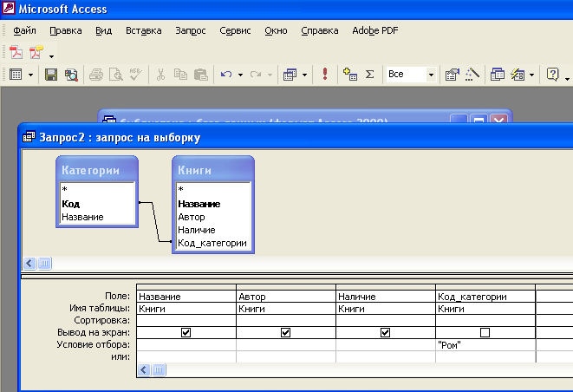
Task: Open the Вид menu
Action: click(104, 30)
